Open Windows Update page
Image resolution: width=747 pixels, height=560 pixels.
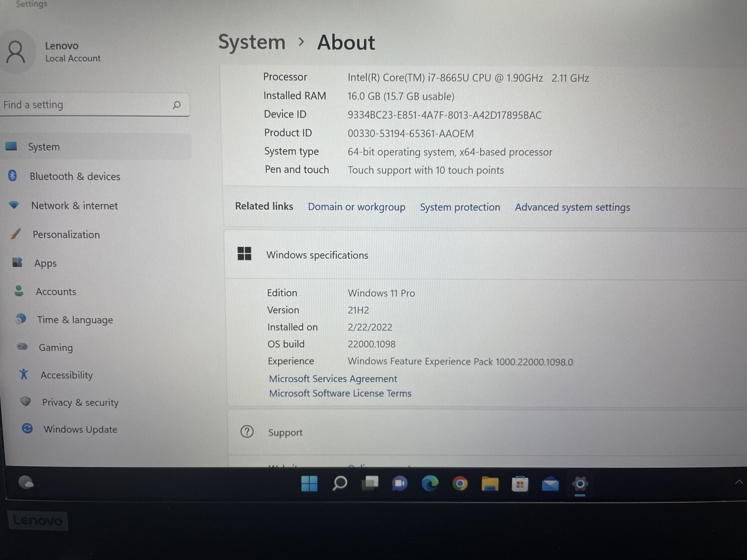[80, 429]
